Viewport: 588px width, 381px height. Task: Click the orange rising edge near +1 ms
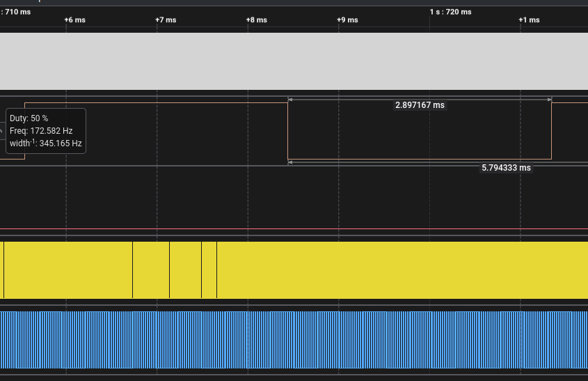coord(551,132)
